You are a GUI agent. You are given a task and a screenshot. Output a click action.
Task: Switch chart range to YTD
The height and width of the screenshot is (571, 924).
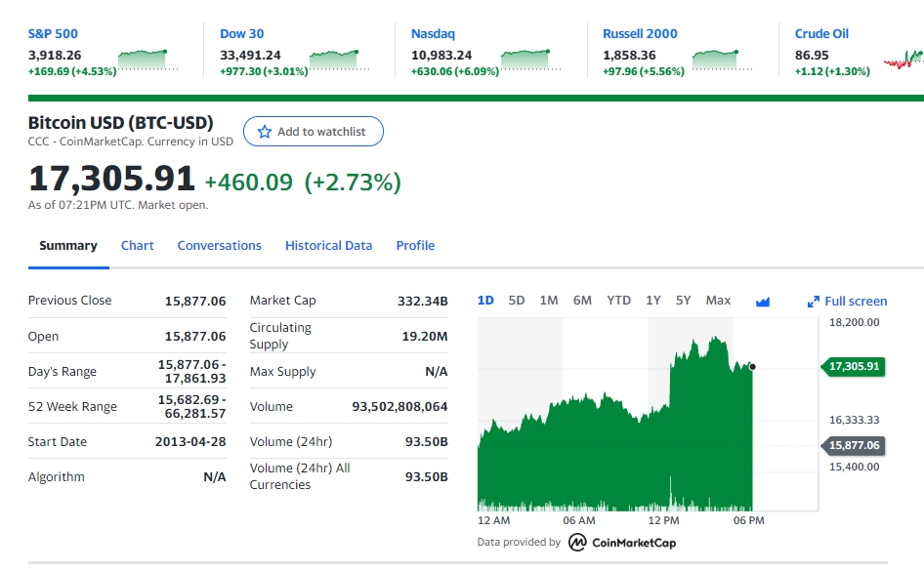pos(618,301)
